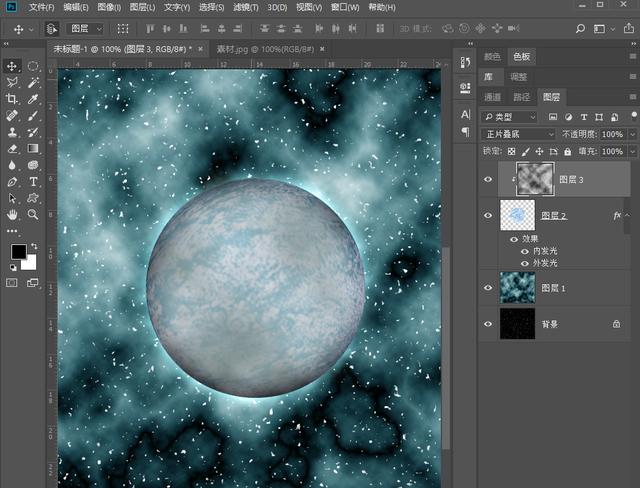Select the Move tool
The image size is (640, 488).
pyautogui.click(x=12, y=66)
